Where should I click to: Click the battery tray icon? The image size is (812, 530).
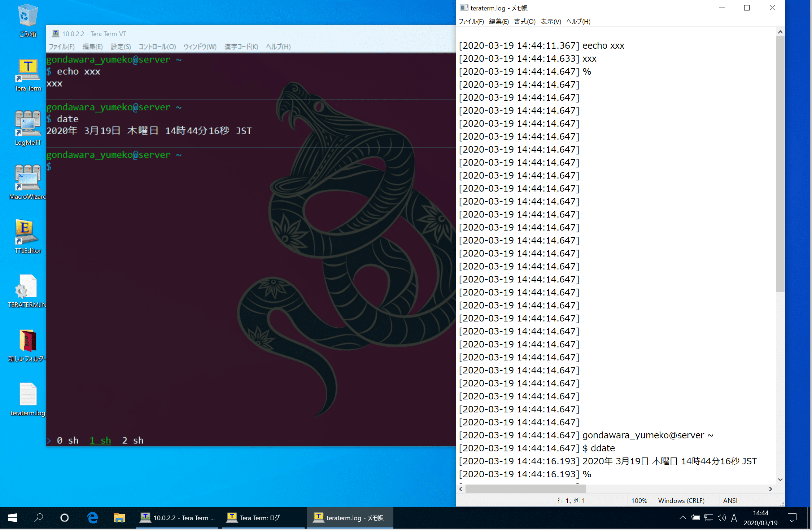click(696, 518)
